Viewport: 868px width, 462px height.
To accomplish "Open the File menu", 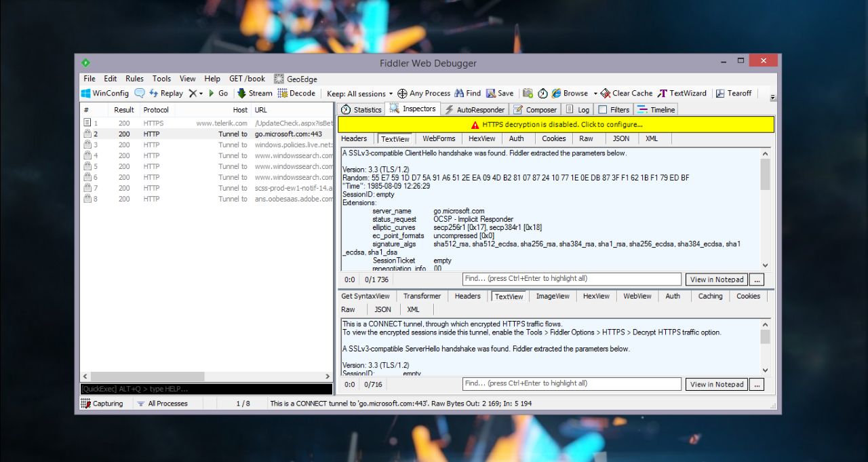I will point(90,79).
